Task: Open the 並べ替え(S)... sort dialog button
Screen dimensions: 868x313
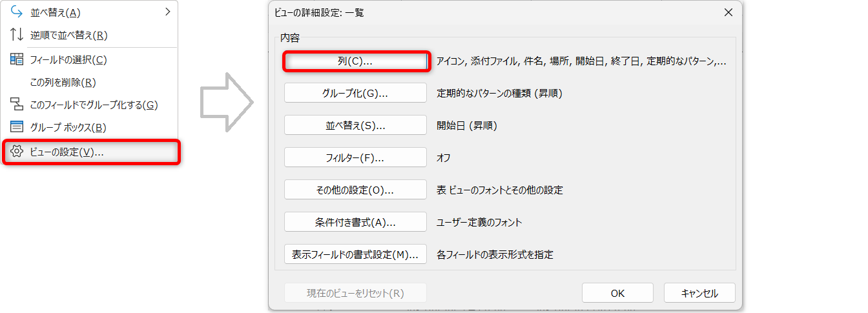Action: point(355,126)
